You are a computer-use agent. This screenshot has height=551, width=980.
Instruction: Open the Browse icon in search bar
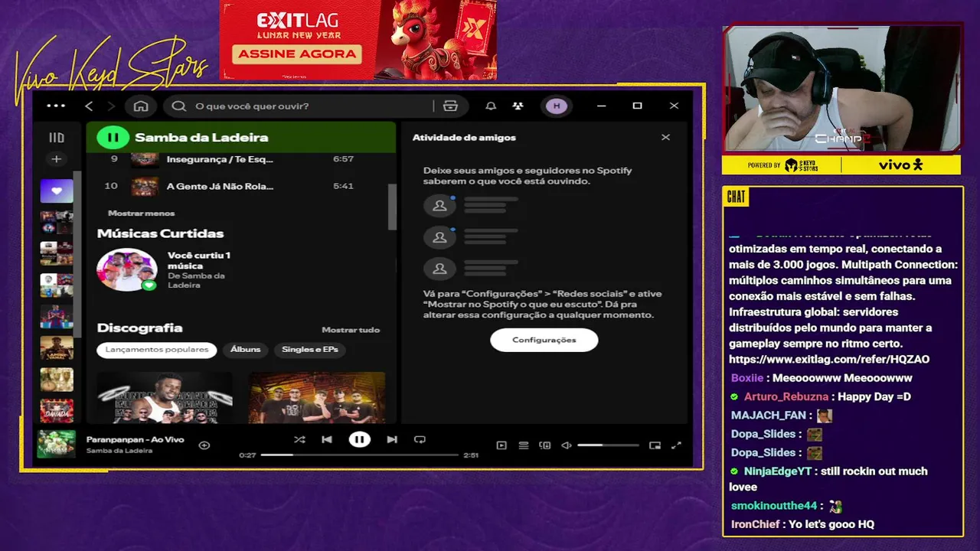pyautogui.click(x=450, y=106)
